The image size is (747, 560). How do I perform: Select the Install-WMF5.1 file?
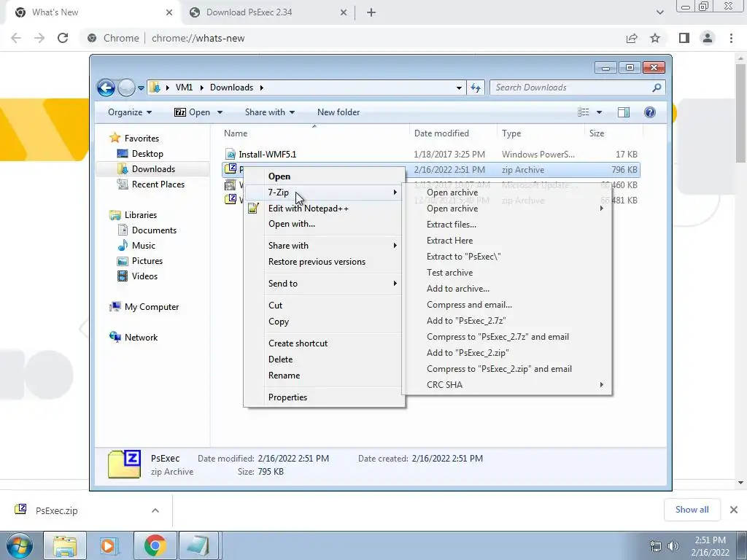click(267, 155)
